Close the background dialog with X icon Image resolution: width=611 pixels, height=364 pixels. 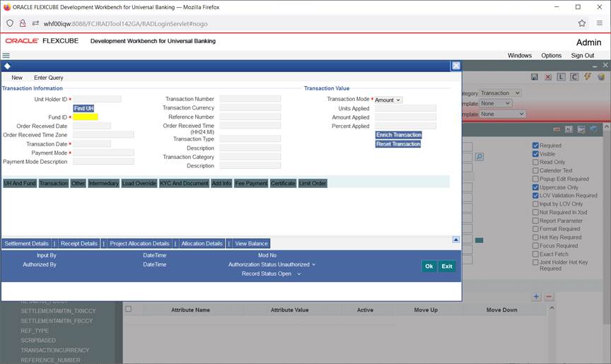click(605, 65)
